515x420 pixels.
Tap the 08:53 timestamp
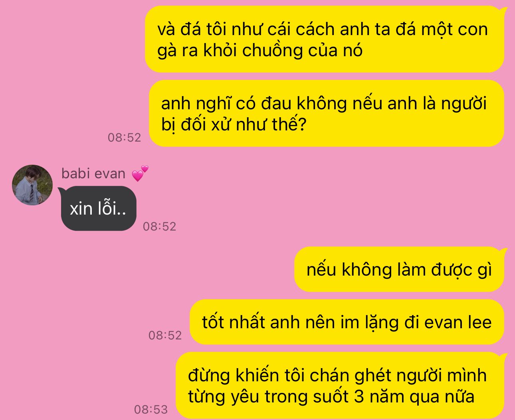tap(151, 409)
